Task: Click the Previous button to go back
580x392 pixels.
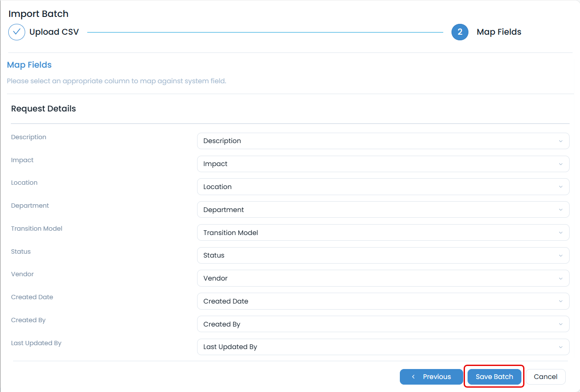Action: click(x=432, y=377)
